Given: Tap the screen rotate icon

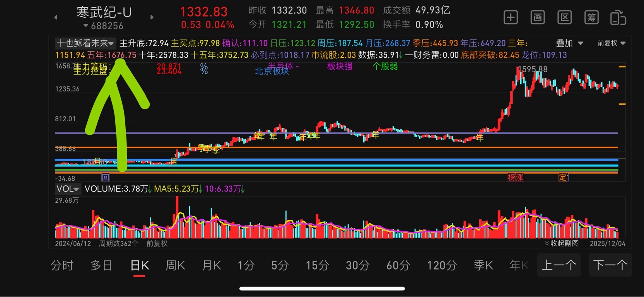Looking at the screenshot, I should click(x=618, y=18).
